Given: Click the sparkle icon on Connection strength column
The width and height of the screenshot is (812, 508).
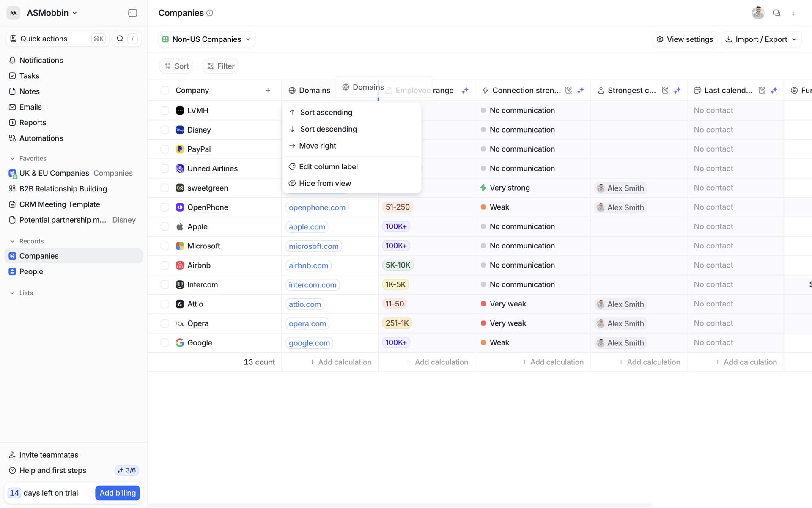Looking at the screenshot, I should click(x=581, y=90).
